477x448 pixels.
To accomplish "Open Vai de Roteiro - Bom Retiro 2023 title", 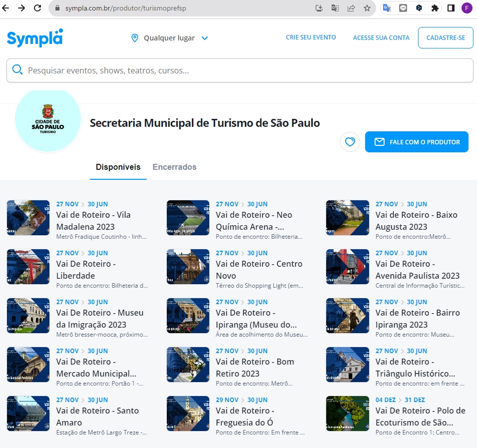I will pos(255,368).
